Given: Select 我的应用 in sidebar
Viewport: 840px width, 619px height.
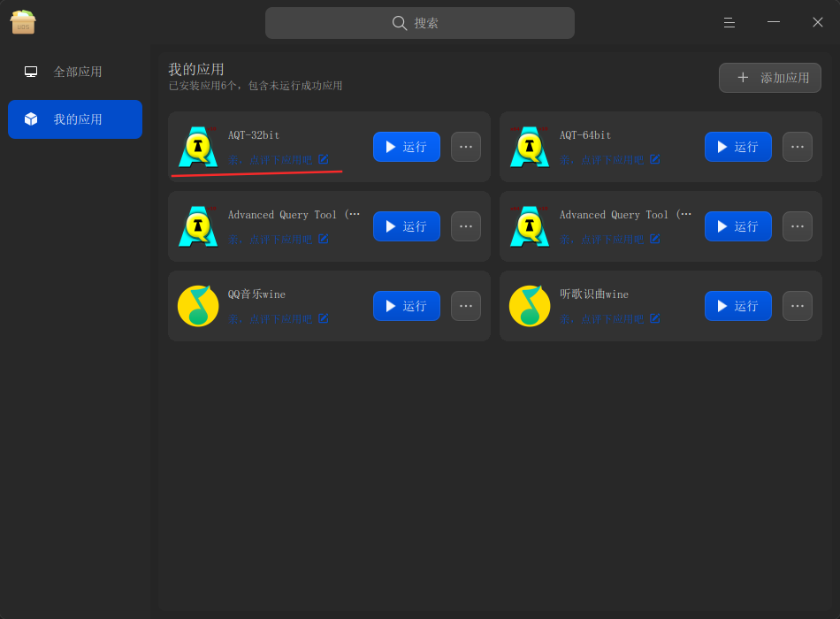Looking at the screenshot, I should [x=75, y=119].
